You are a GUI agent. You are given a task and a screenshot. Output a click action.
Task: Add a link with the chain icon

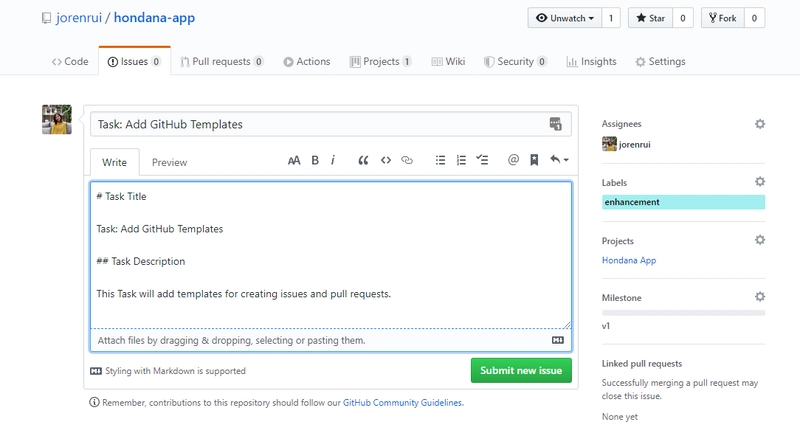[x=407, y=160]
